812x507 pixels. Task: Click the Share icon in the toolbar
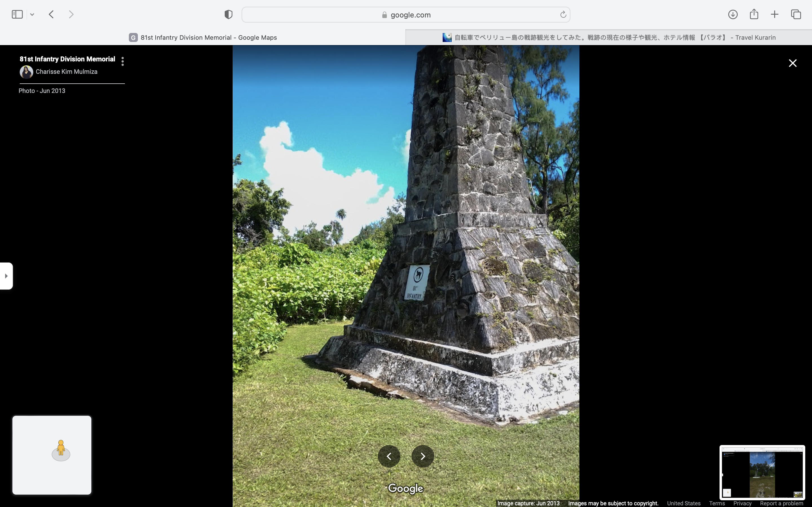click(754, 14)
